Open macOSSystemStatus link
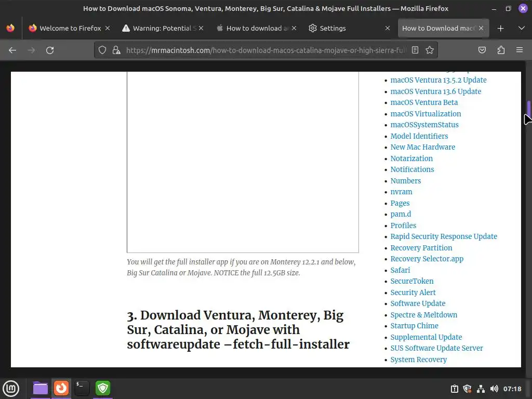Image resolution: width=532 pixels, height=399 pixels. pyautogui.click(x=424, y=125)
